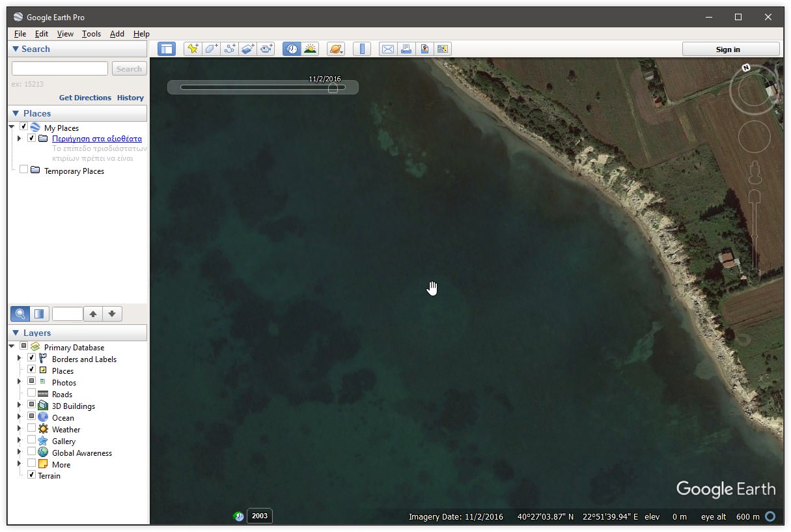This screenshot has height=532, width=791.
Task: Toggle the sidebar panel toolbar button
Action: 167,49
